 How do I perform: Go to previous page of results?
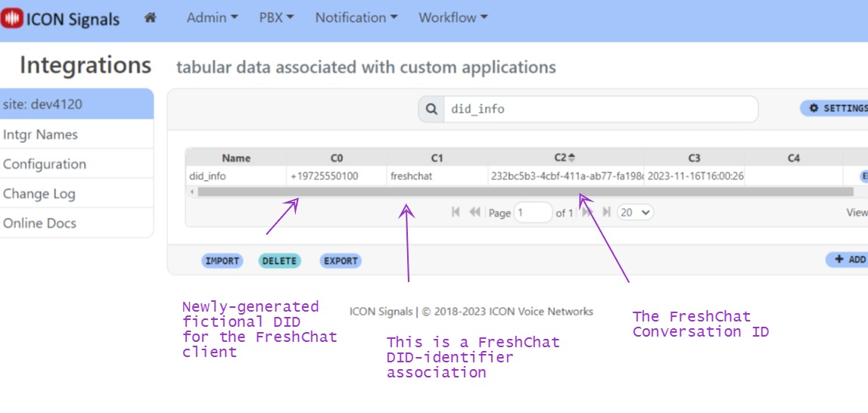[x=474, y=213]
